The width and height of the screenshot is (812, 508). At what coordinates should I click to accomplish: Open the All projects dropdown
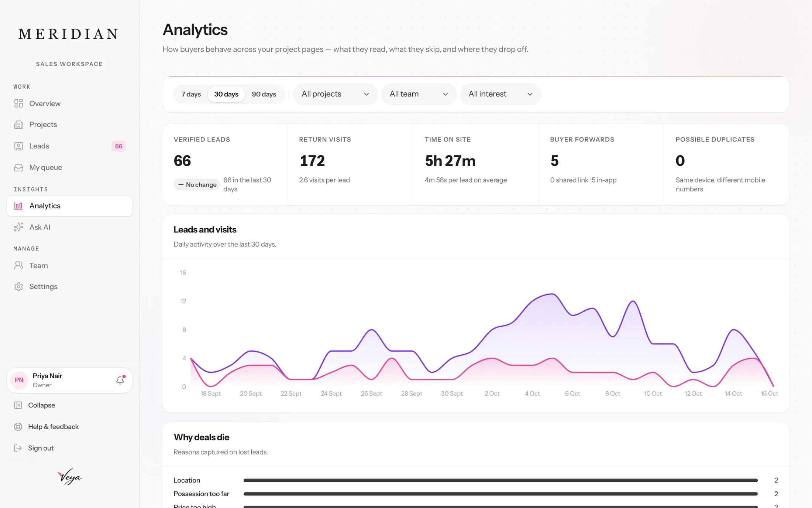335,94
